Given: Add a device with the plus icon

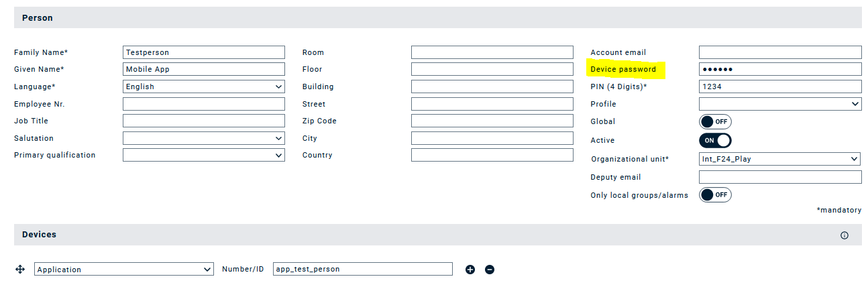Looking at the screenshot, I should point(470,270).
